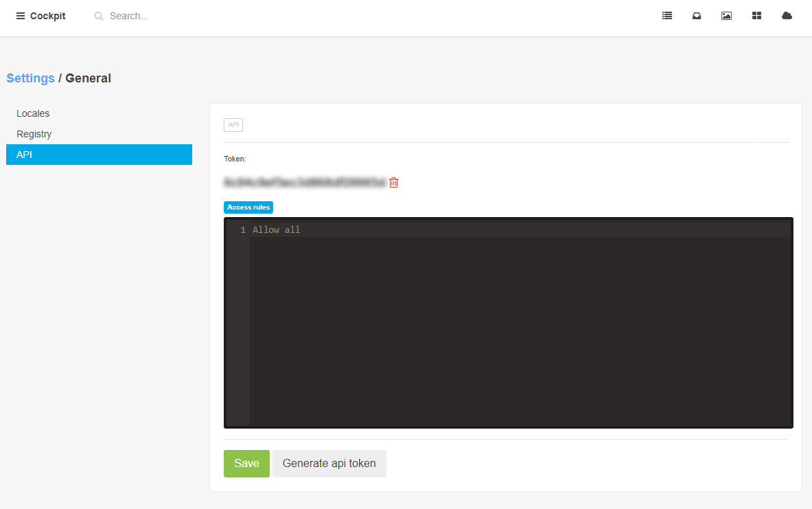Click the search magnifier icon
The height and width of the screenshot is (509, 812).
click(98, 16)
